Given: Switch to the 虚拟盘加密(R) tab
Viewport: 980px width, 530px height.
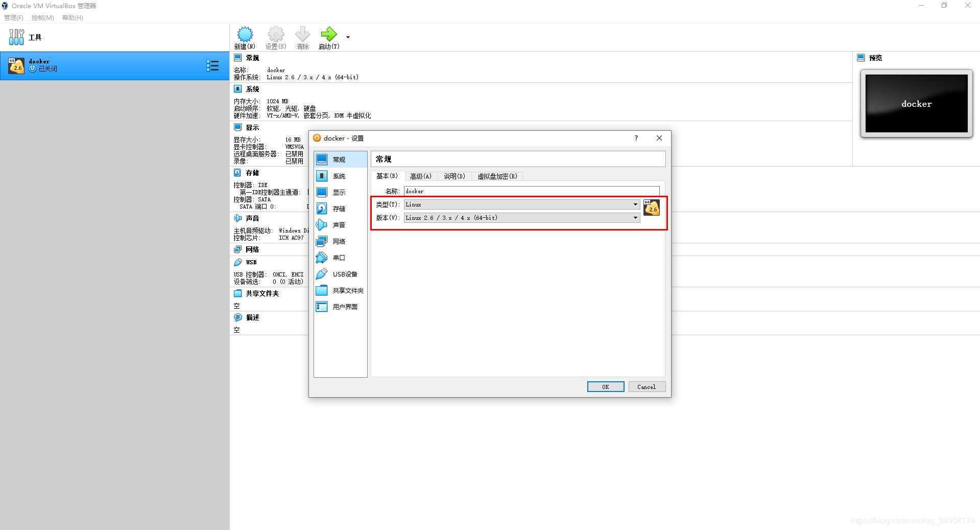Looking at the screenshot, I should [x=497, y=176].
